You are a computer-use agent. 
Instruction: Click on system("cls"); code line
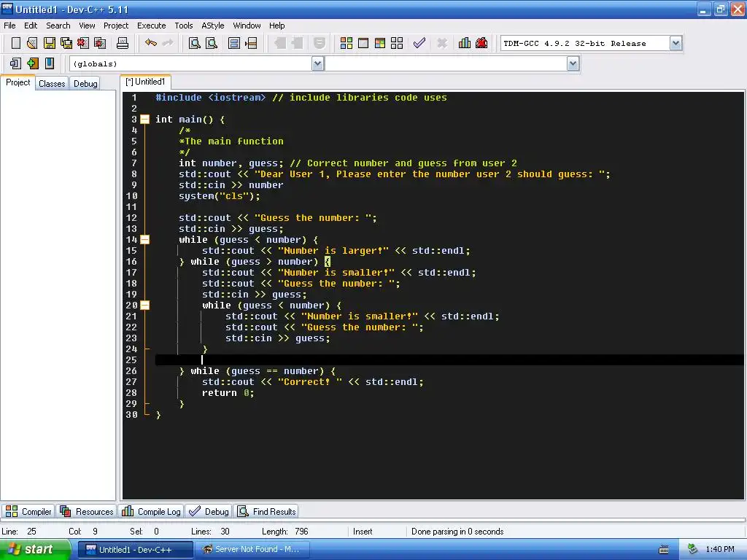coord(219,196)
